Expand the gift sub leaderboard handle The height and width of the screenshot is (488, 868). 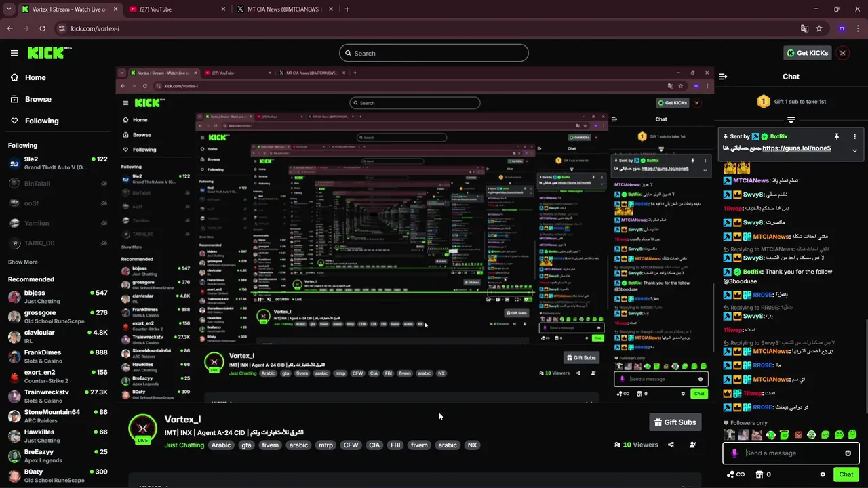pyautogui.click(x=791, y=120)
